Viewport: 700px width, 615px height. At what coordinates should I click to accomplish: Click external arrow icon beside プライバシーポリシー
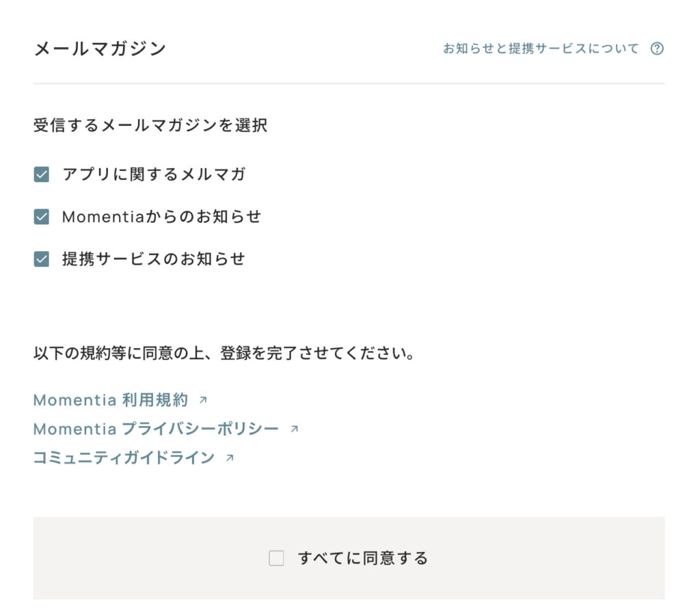pos(294,429)
